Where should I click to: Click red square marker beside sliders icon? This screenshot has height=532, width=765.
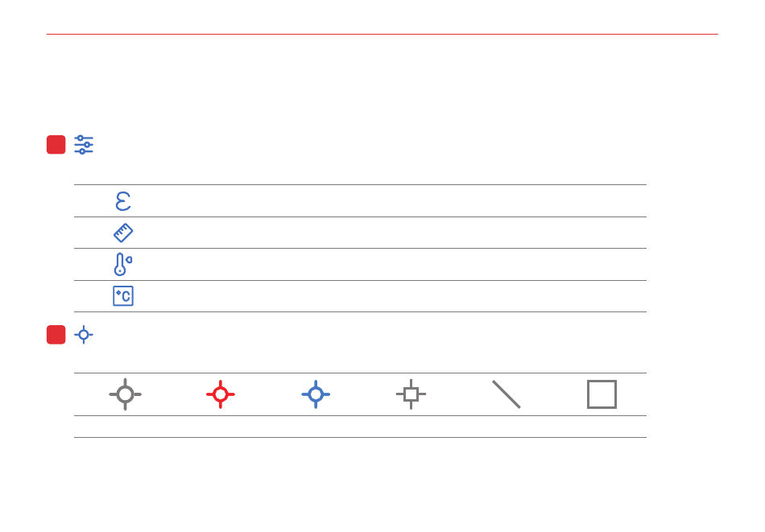[56, 145]
